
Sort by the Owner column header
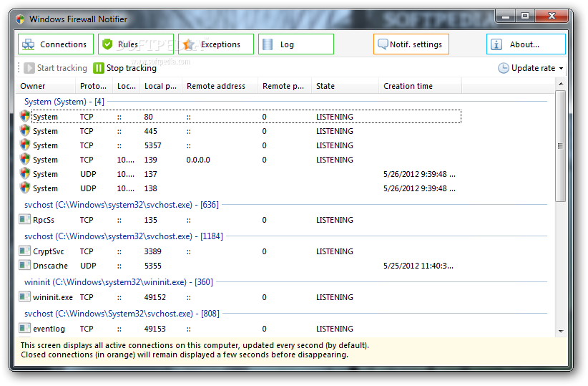click(45, 86)
